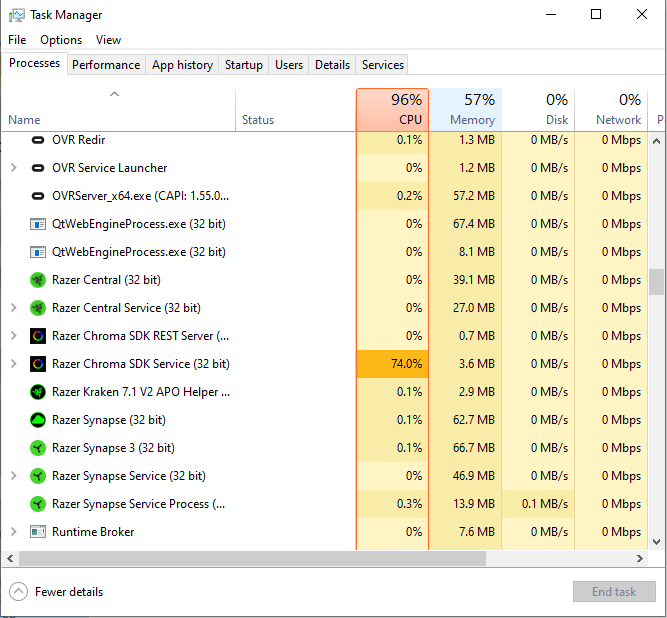The width and height of the screenshot is (667, 618).
Task: Click the Razer Central (32 bit) icon
Action: 38,280
